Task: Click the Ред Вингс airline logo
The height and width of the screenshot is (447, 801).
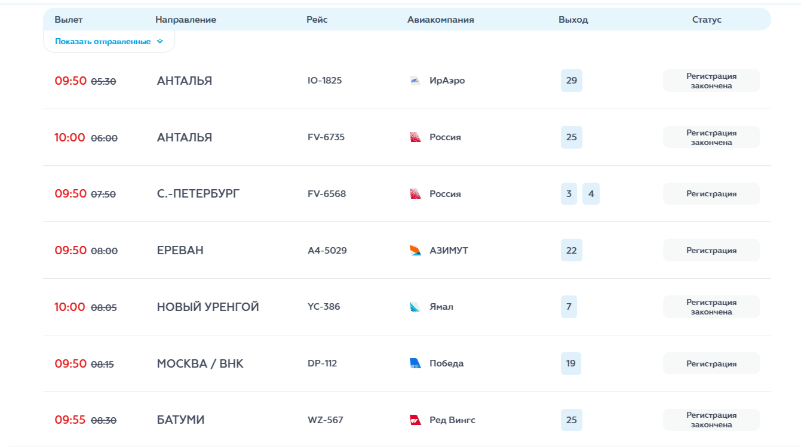Action: point(415,420)
